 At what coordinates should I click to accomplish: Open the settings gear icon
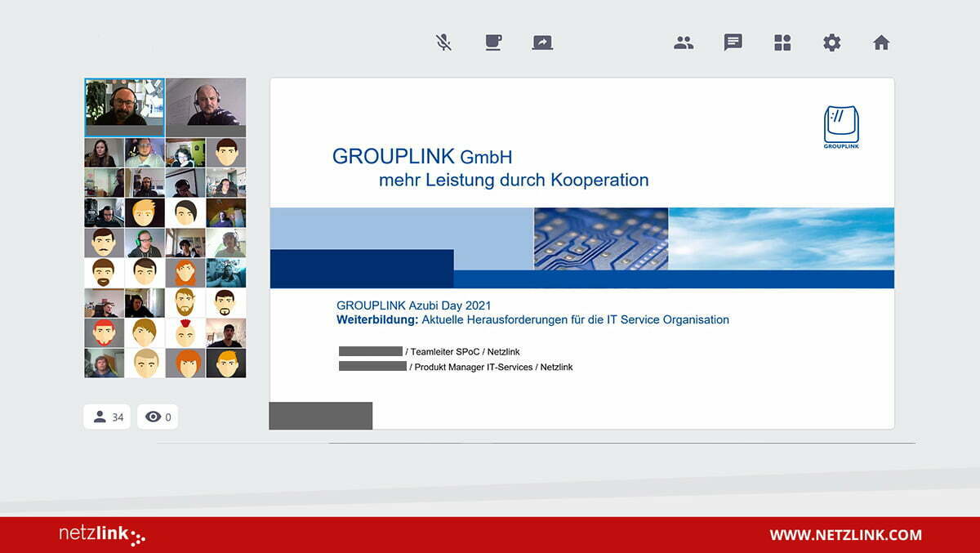tap(831, 42)
